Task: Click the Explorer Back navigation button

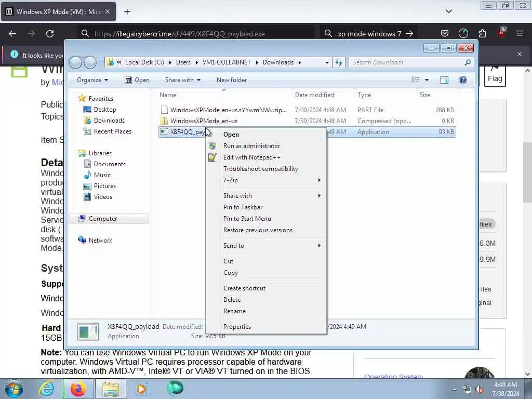Action: 76,62
